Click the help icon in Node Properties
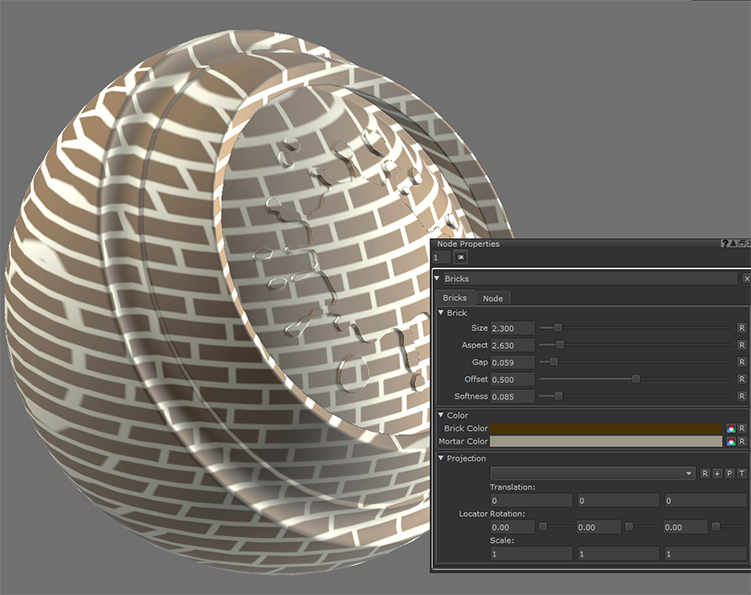 [x=724, y=244]
